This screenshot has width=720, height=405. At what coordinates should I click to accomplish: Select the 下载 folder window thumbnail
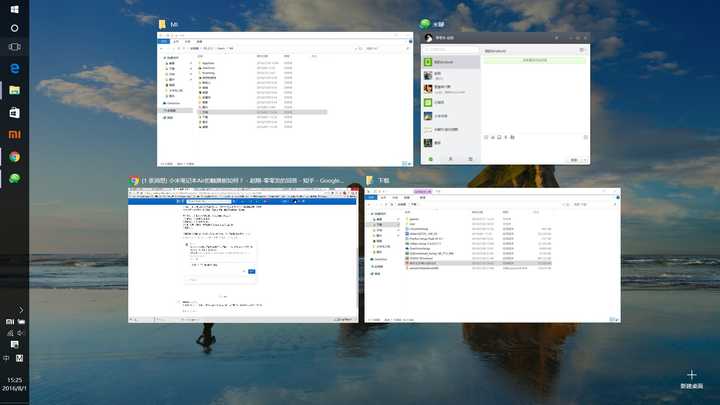click(492, 255)
